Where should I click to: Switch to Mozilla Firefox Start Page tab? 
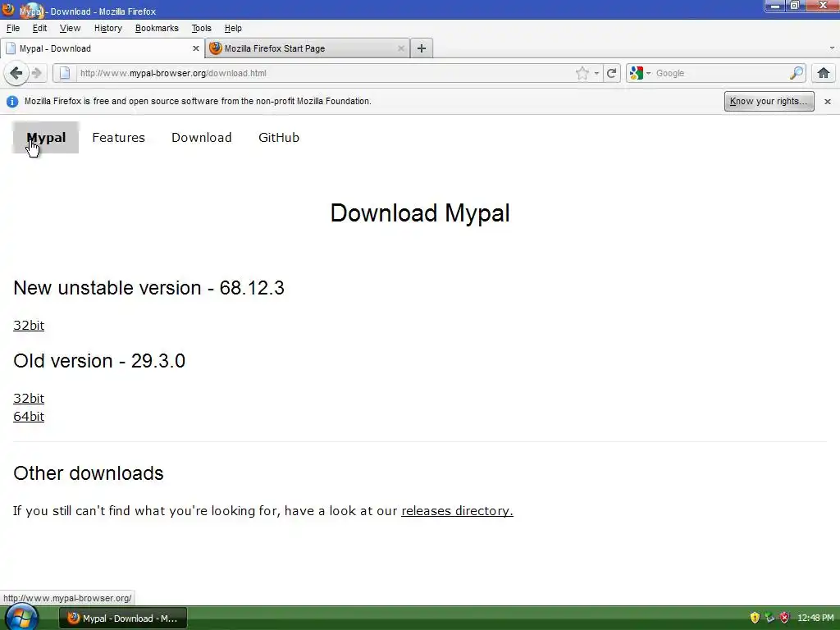[308, 48]
